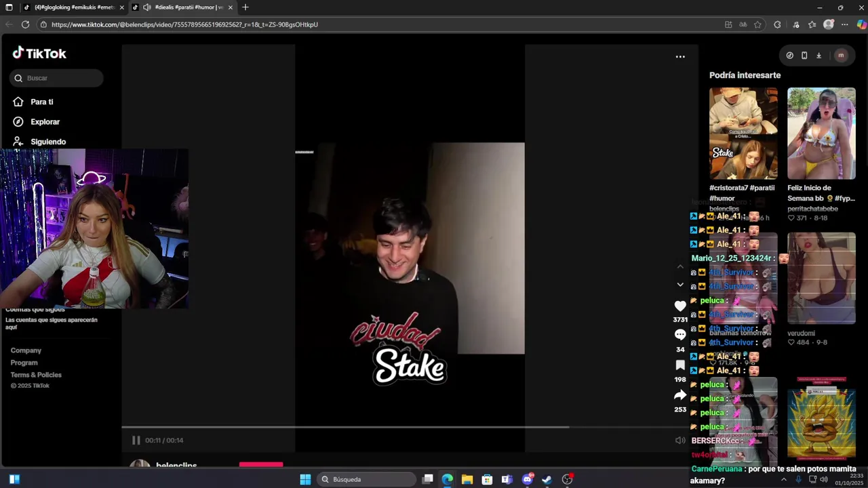
Task: Expand the Terms & Policies footer section
Action: pos(36,375)
